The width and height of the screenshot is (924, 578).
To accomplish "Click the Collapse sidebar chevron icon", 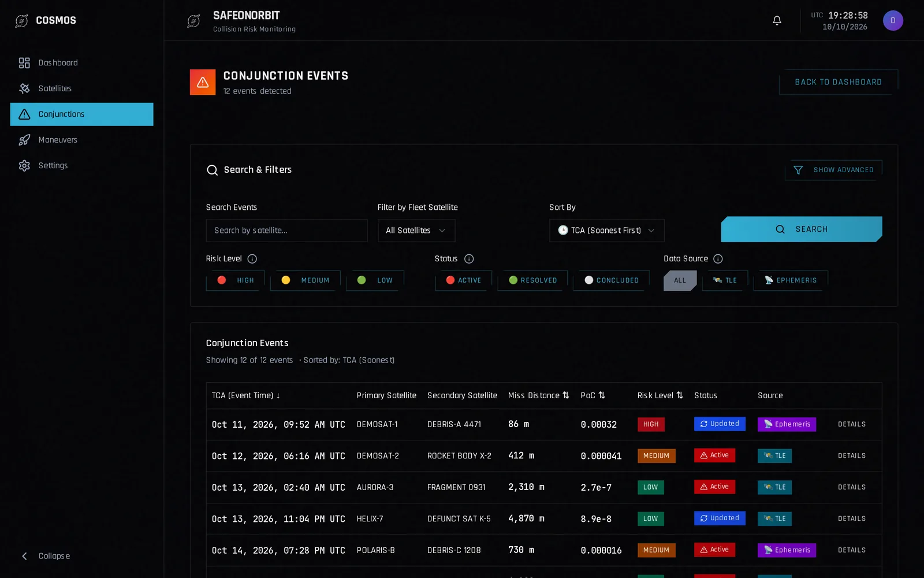I will (24, 556).
